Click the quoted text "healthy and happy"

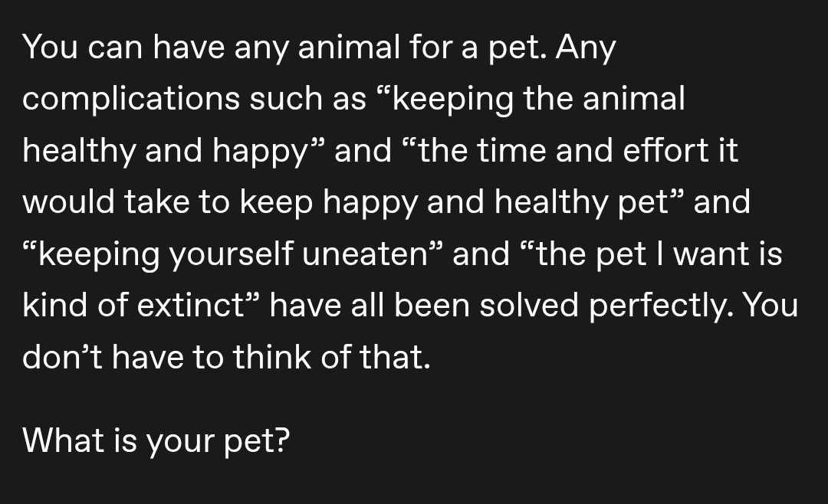tap(164, 152)
